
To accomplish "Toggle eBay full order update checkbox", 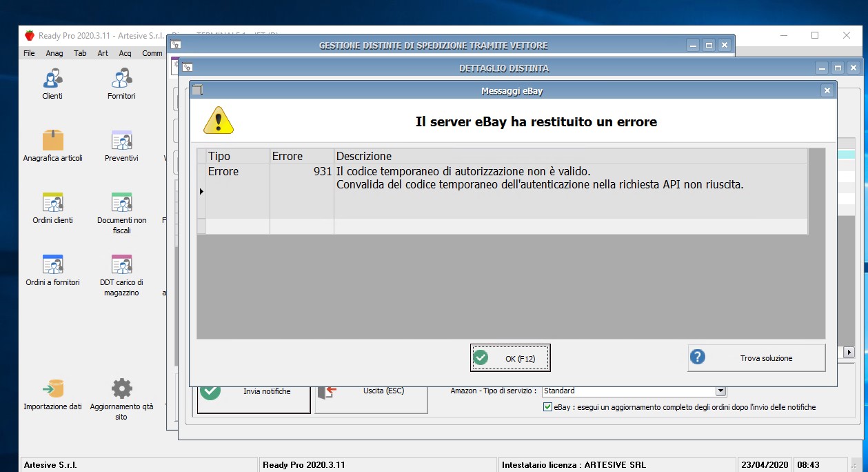I will (548, 407).
